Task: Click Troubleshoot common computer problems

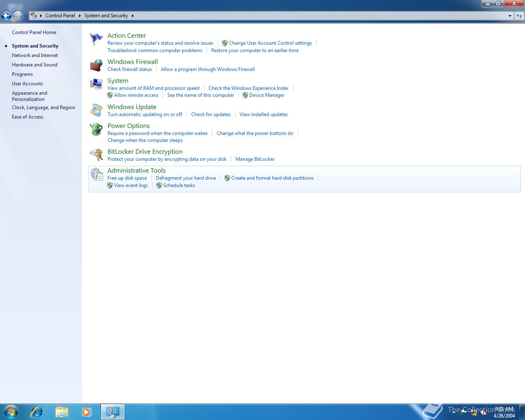Action: pyautogui.click(x=155, y=50)
